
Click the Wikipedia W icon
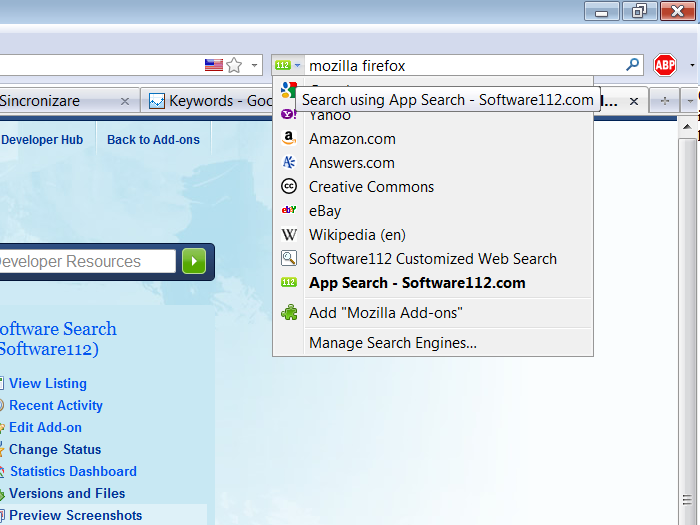[x=289, y=234]
